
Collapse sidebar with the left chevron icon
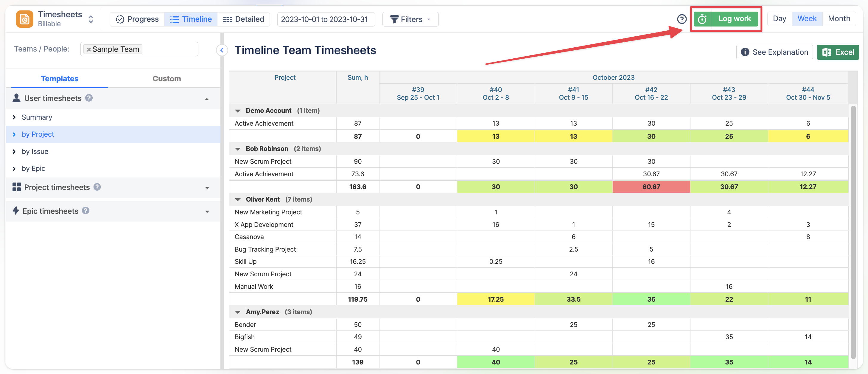coord(222,50)
